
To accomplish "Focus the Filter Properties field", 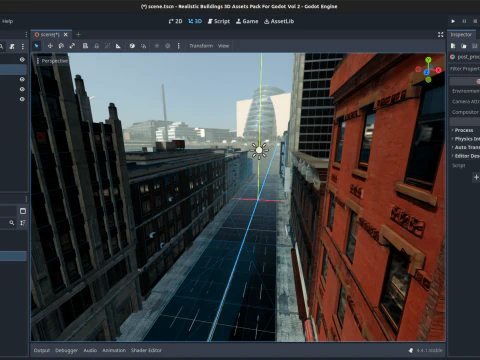I will (x=464, y=69).
